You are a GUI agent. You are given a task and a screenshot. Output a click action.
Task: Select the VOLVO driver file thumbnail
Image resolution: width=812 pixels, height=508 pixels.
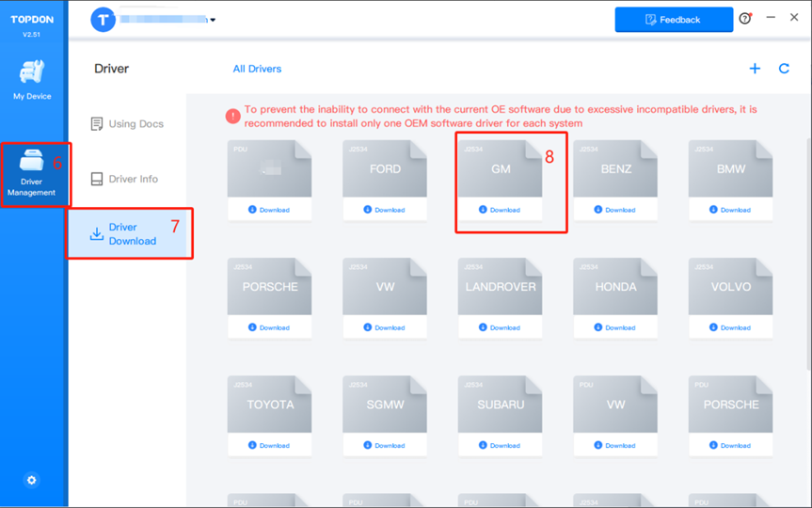[730, 286]
